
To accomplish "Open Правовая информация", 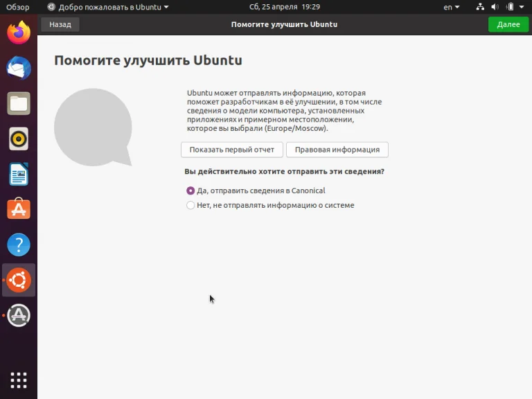I will [337, 150].
